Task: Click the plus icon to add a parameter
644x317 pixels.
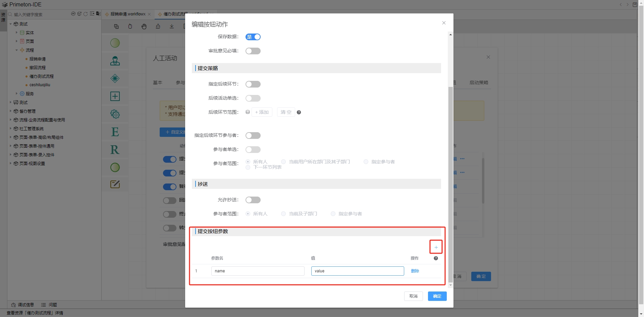Action: click(436, 247)
